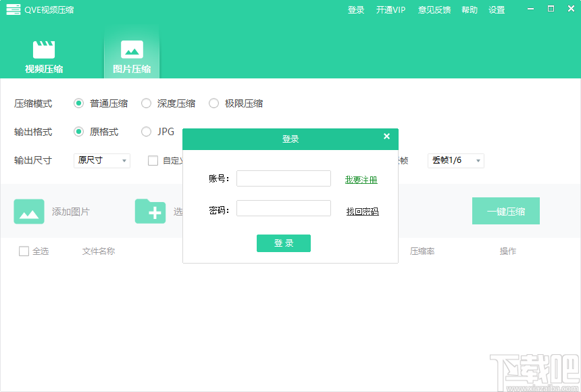Click the green folder-plus add folder icon

click(x=151, y=211)
